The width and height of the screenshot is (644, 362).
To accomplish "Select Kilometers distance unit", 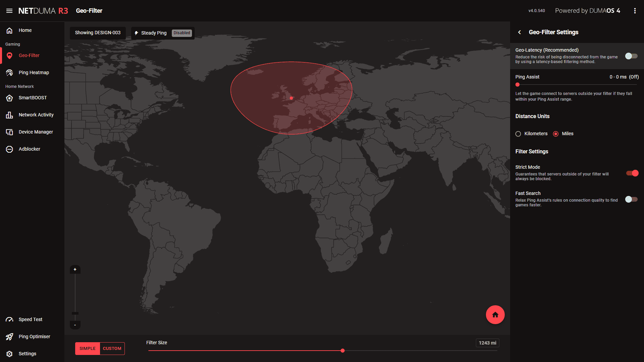I will tap(518, 134).
